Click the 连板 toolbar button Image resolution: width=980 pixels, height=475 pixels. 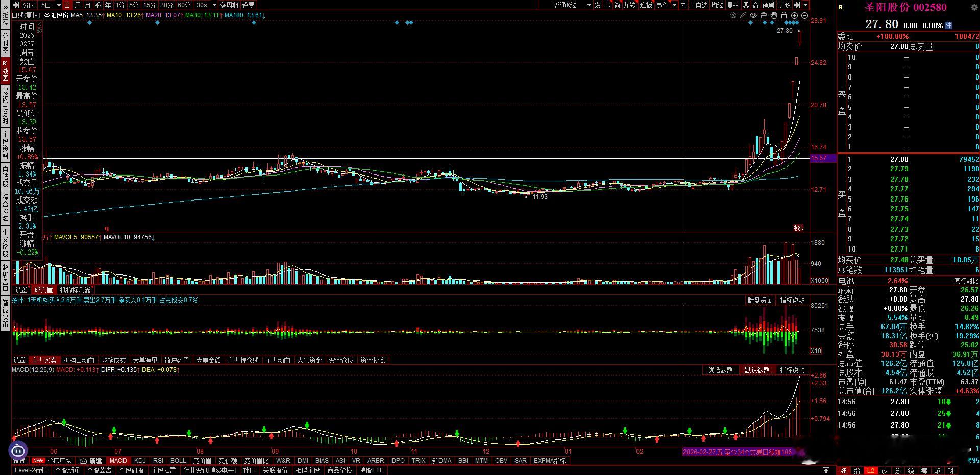646,5
